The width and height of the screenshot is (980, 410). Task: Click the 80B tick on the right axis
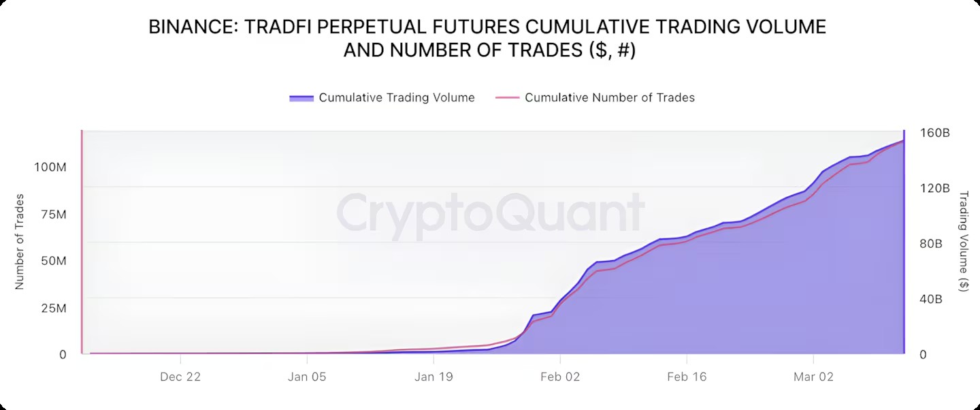(x=930, y=244)
